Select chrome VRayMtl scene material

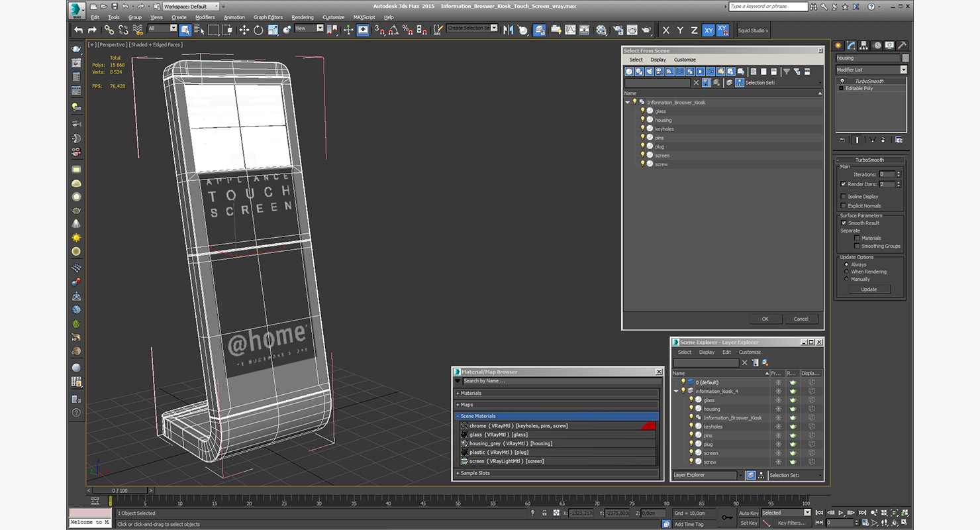click(556, 425)
